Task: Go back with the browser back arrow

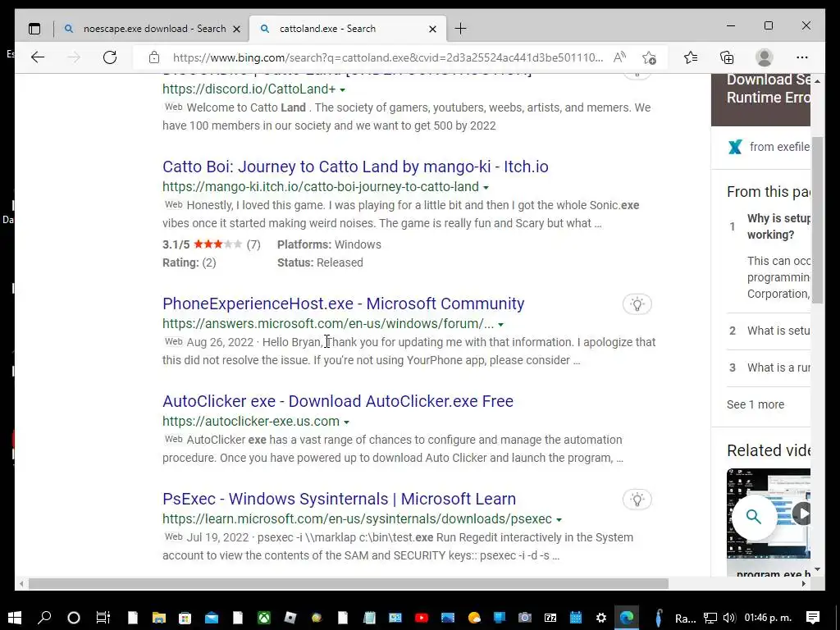Action: point(38,57)
